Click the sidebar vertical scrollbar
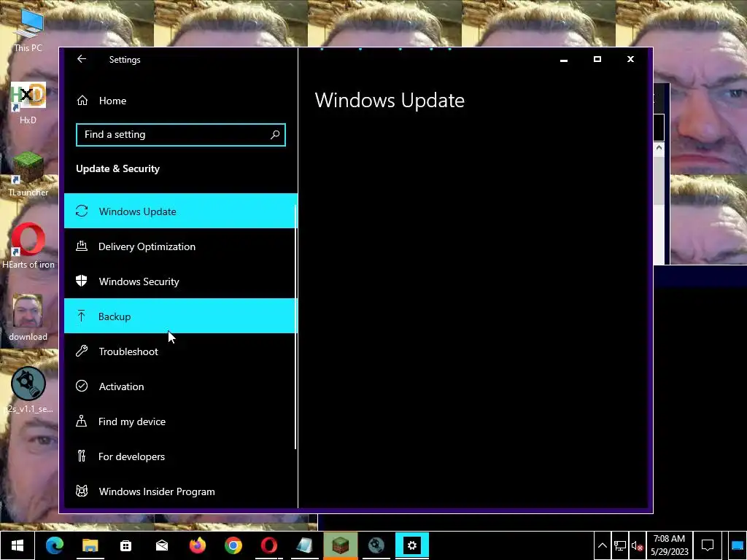This screenshot has width=747, height=560. (x=295, y=327)
